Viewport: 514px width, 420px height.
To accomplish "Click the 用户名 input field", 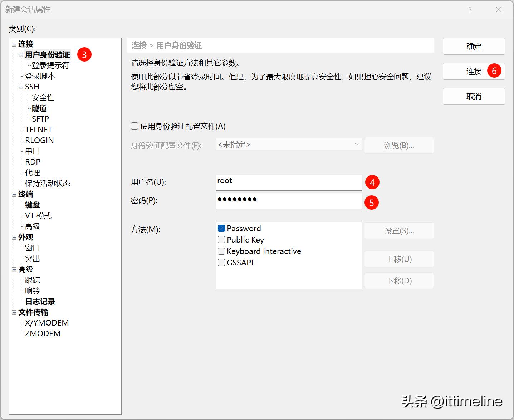I will click(289, 182).
